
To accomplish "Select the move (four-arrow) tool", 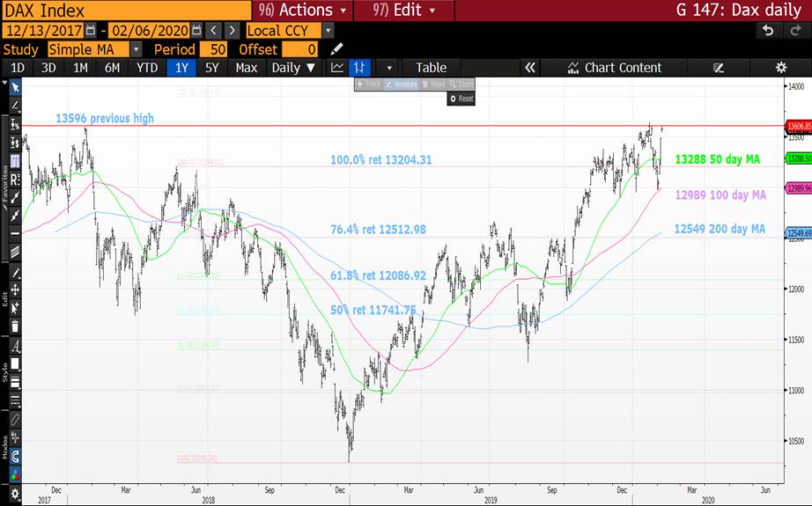I will coord(15,290).
